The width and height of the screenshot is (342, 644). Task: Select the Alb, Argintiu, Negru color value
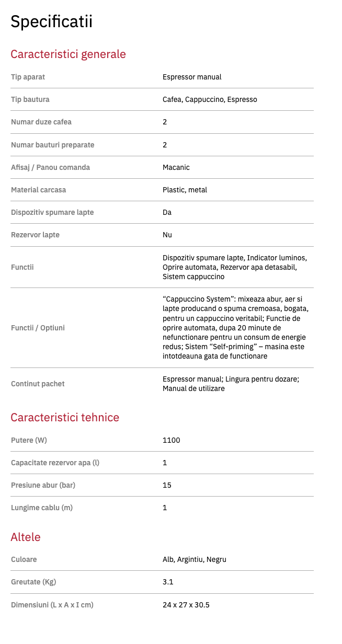tap(195, 559)
